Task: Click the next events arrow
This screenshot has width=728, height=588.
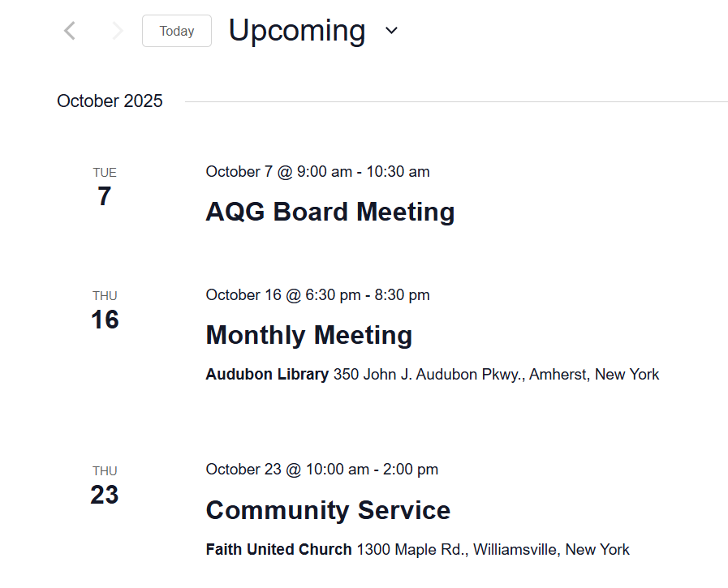Action: coord(118,32)
